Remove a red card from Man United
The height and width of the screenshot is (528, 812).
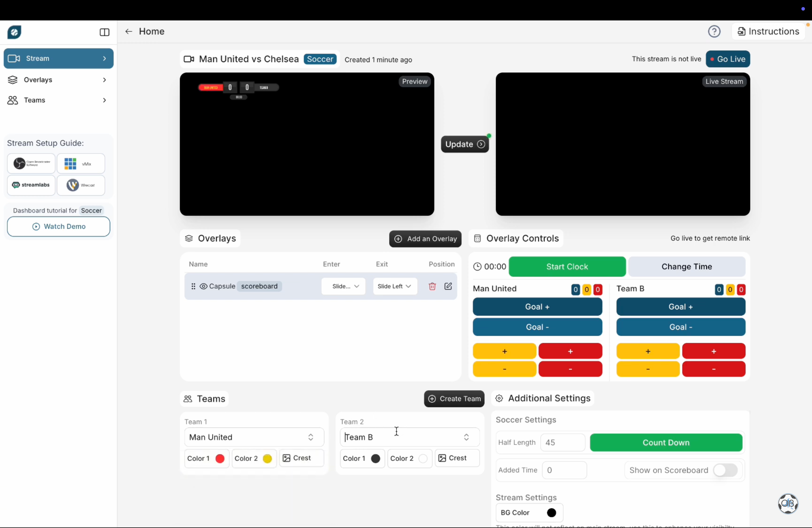(570, 369)
